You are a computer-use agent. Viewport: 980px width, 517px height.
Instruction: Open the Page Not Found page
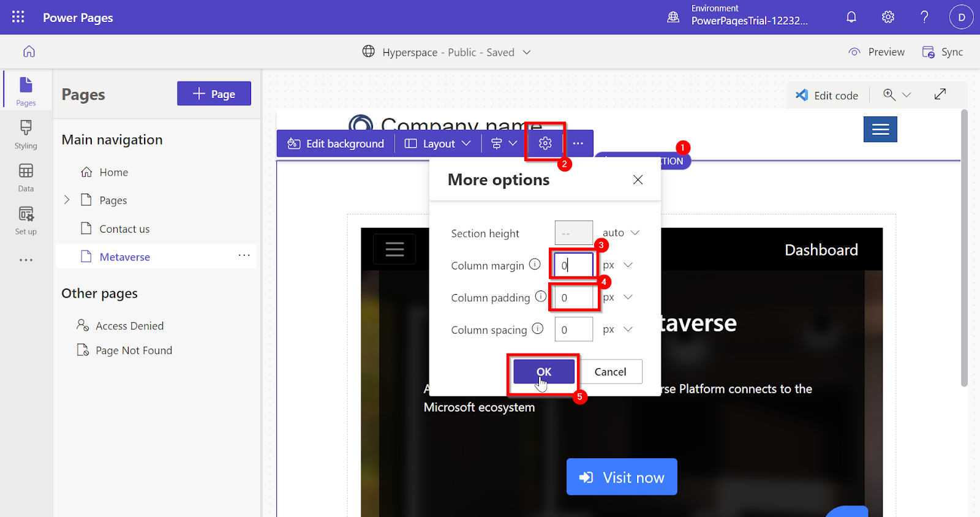[134, 350]
